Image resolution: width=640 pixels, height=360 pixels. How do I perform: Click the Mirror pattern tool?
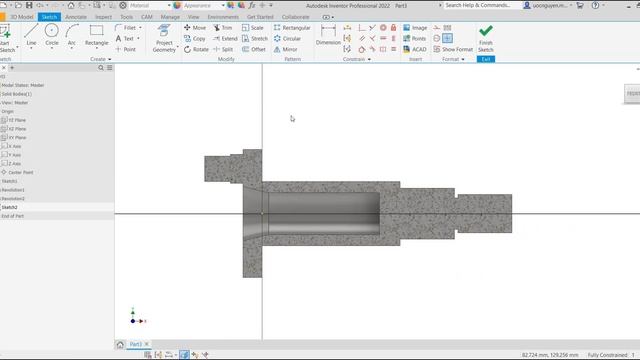click(285, 49)
